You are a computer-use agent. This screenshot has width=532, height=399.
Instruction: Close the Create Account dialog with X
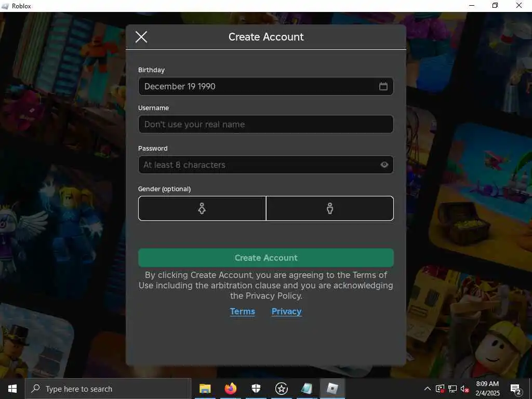point(141,37)
